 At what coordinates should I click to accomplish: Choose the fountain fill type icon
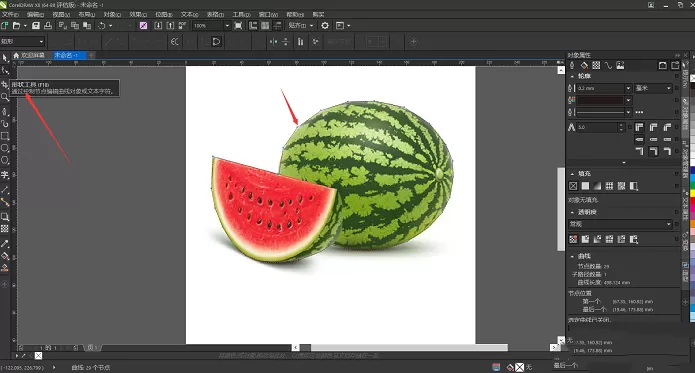[x=597, y=186]
